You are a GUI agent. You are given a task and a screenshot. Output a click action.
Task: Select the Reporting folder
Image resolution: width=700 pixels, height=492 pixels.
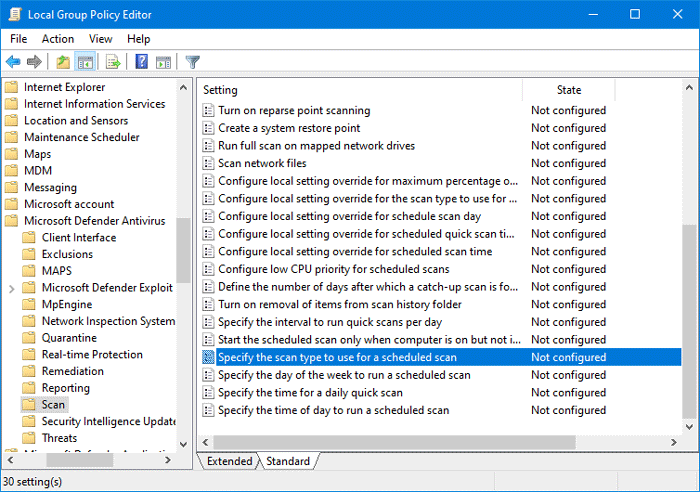coord(66,388)
